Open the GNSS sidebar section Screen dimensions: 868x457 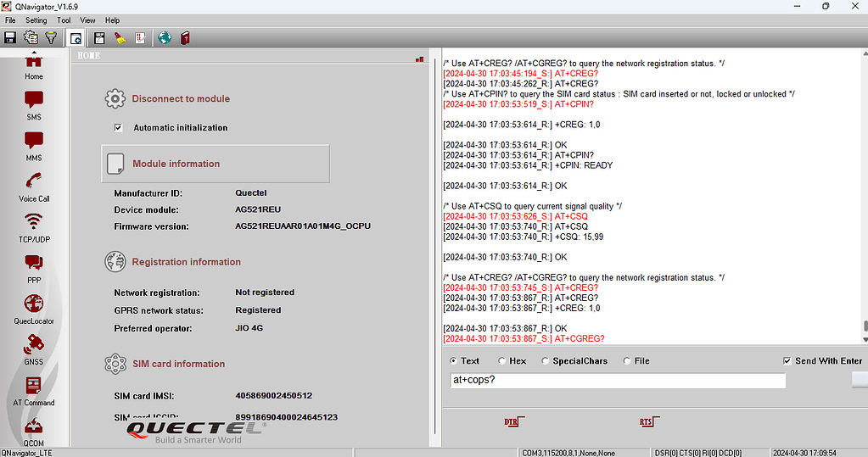[x=34, y=351]
